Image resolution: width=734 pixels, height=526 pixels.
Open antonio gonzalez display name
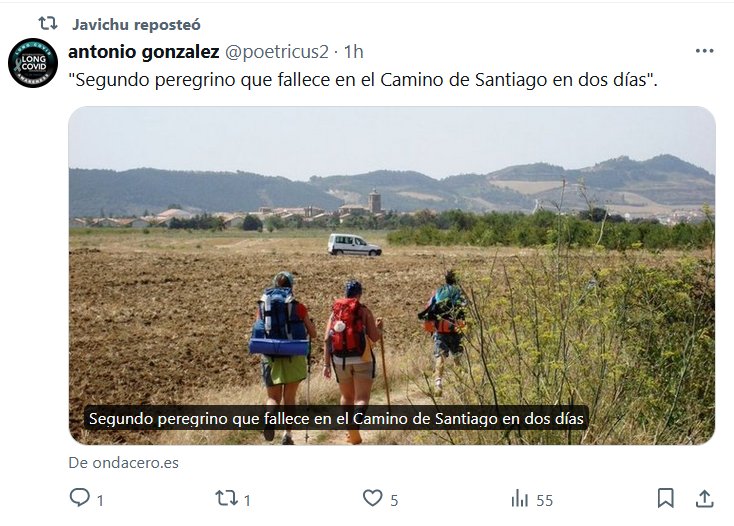point(144,52)
